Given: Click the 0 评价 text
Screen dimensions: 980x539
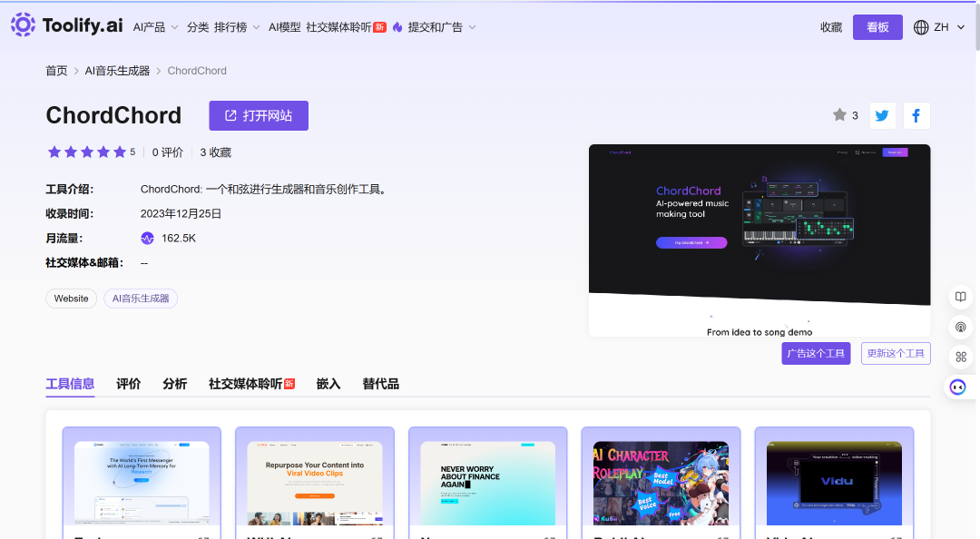Looking at the screenshot, I should 168,152.
